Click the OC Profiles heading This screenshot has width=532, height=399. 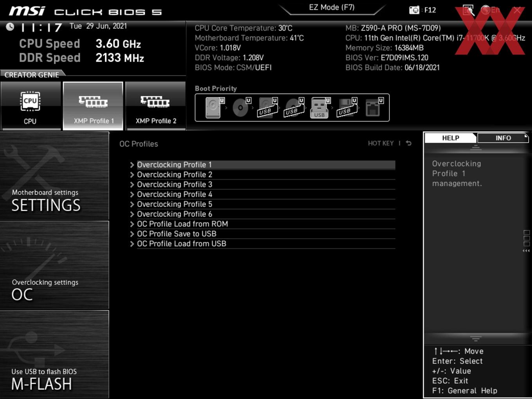tap(139, 144)
